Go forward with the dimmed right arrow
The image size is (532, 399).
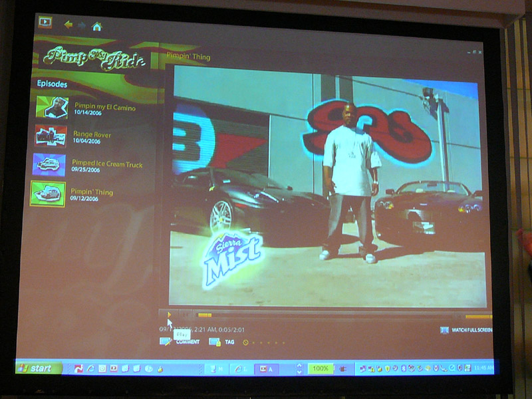[x=82, y=25]
